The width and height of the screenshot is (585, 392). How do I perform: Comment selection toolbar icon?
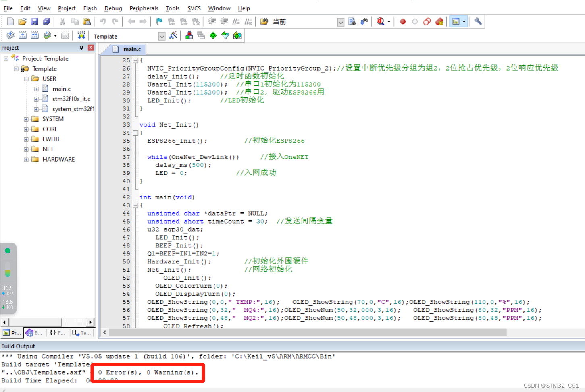pos(236,21)
